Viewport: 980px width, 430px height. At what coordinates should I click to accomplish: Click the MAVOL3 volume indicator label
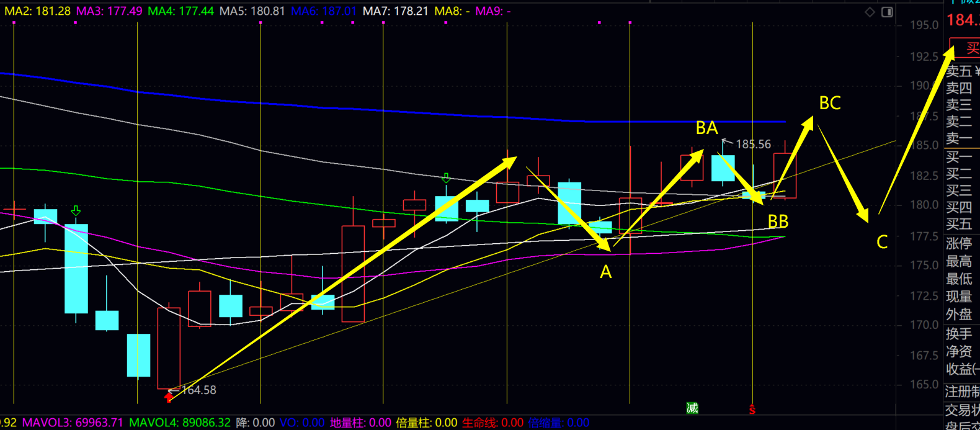(x=73, y=423)
